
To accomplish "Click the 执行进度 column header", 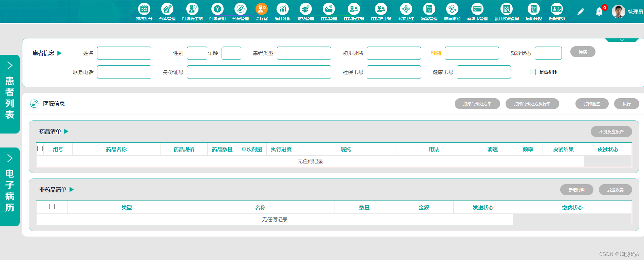I will pyautogui.click(x=281, y=149).
